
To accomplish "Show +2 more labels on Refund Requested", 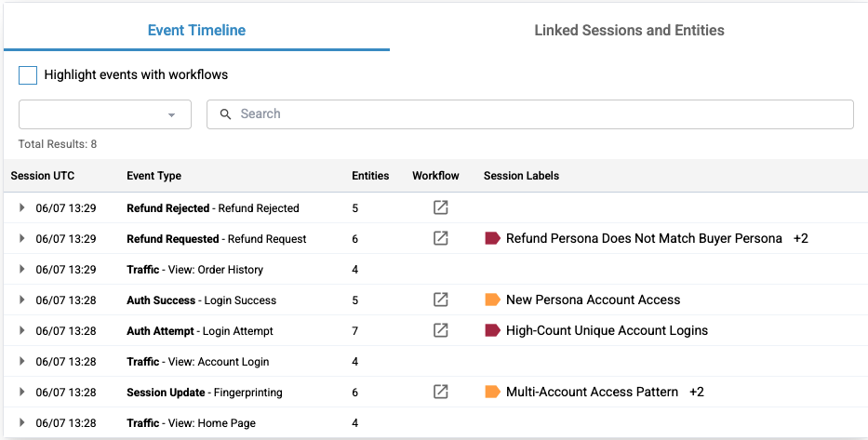I will [800, 238].
